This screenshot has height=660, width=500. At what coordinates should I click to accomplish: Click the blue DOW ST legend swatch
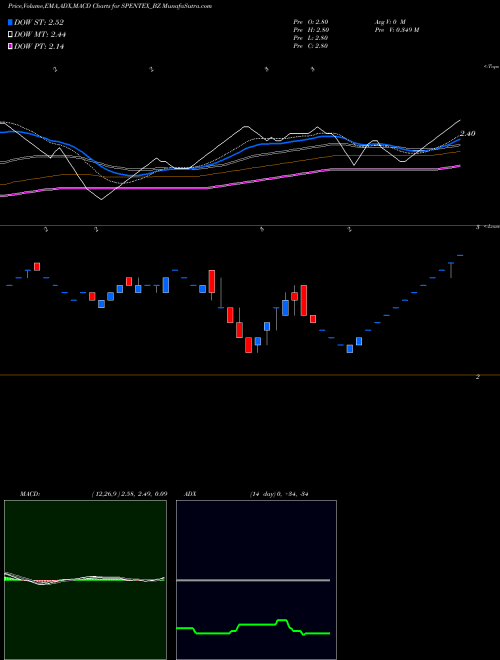click(x=11, y=22)
